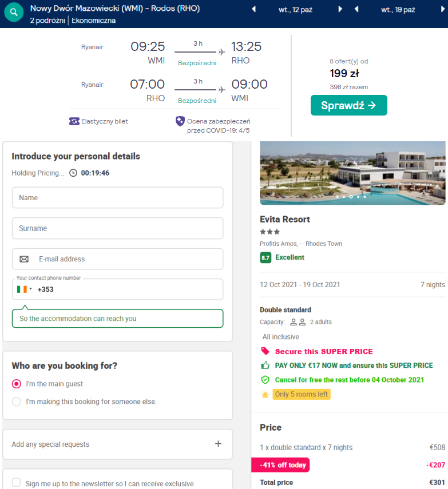Move return date earlier than 19 paź
448x489 pixels.
coord(356,9)
